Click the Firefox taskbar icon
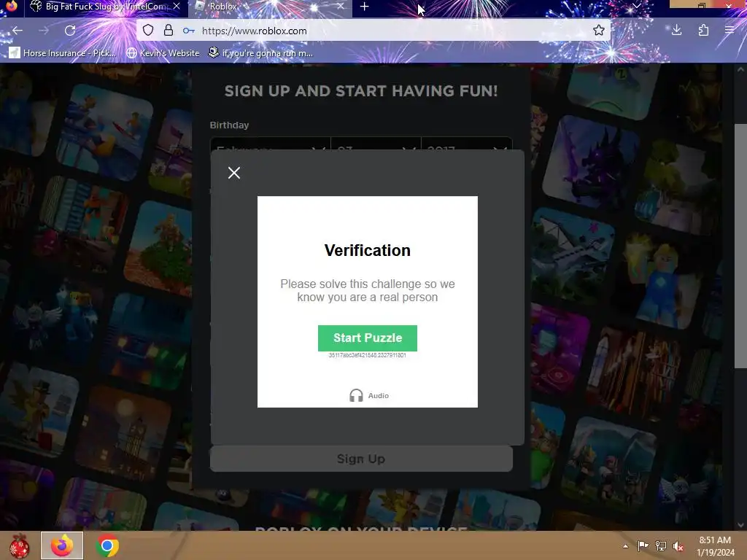Viewport: 747px width, 560px height. coord(62,545)
